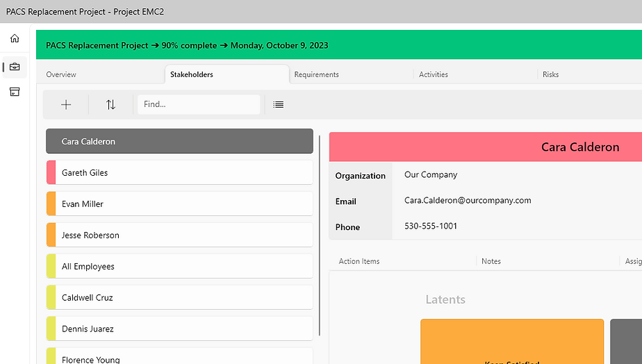Open the Risks tab
The width and height of the screenshot is (642, 364).
click(551, 74)
